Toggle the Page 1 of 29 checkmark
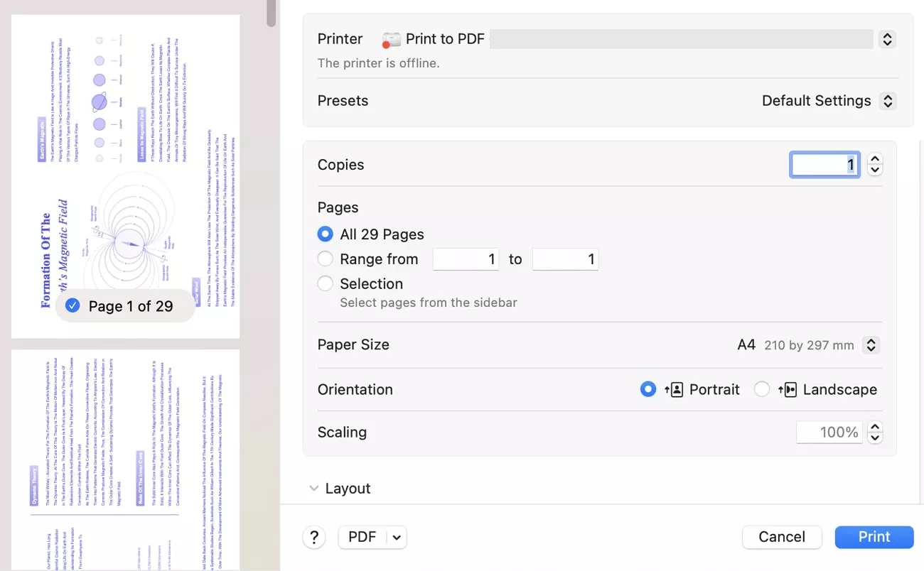The image size is (924, 571). tap(72, 306)
